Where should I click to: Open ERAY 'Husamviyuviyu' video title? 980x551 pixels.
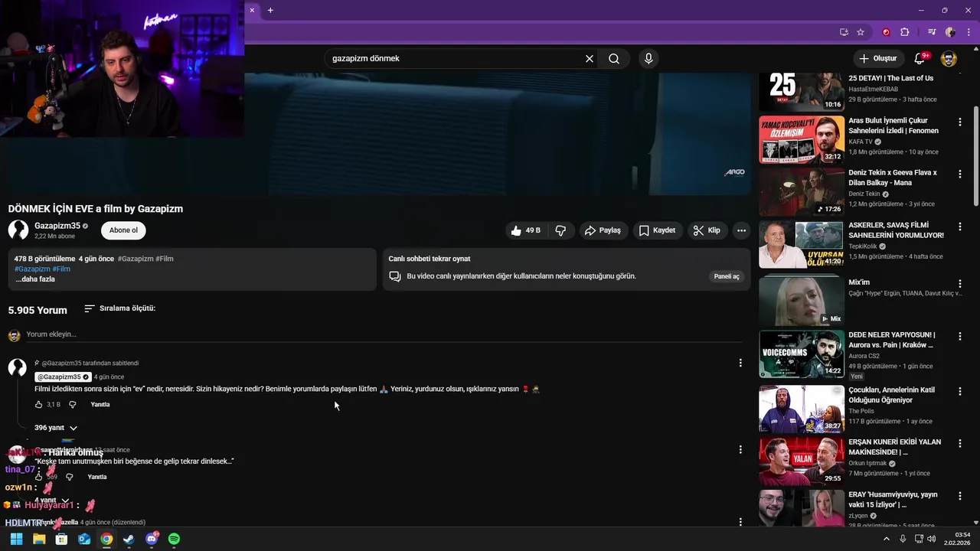click(x=893, y=500)
